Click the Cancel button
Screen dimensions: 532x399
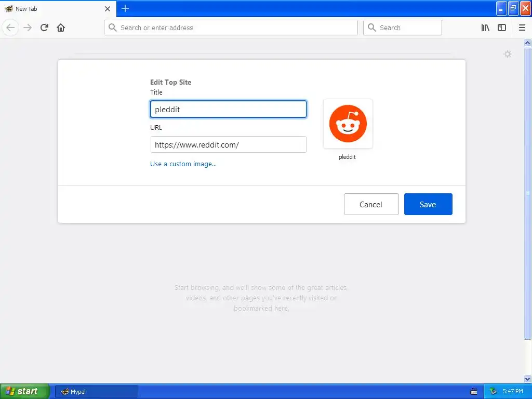click(x=371, y=204)
